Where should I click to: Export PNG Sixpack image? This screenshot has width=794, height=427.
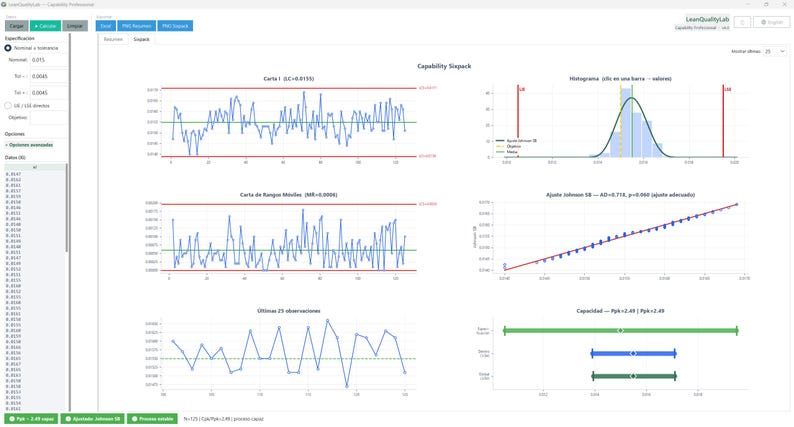(175, 26)
